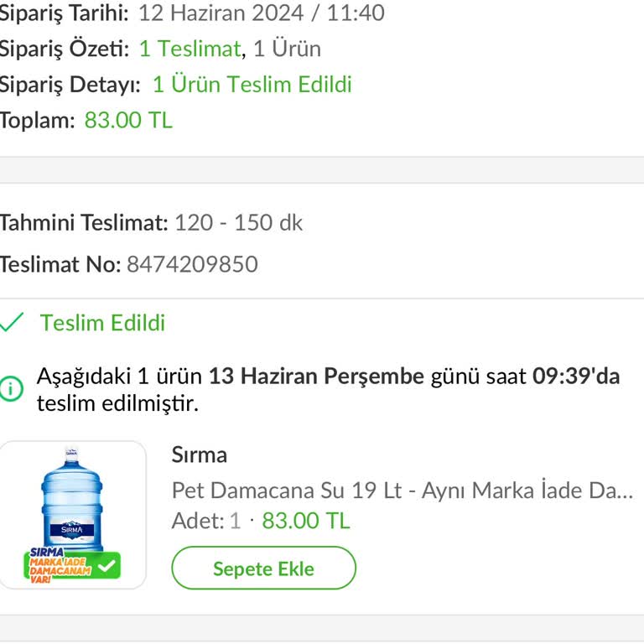This screenshot has height=644, width=644.
Task: Click the "13 Haziran Perşembe" delivery notice text
Action: 316,376
